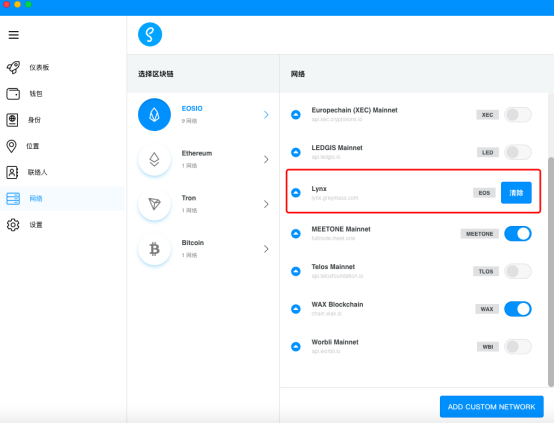Select the LEDGIS Mainnet name
Viewport: 554px width, 423px height.
coord(337,148)
